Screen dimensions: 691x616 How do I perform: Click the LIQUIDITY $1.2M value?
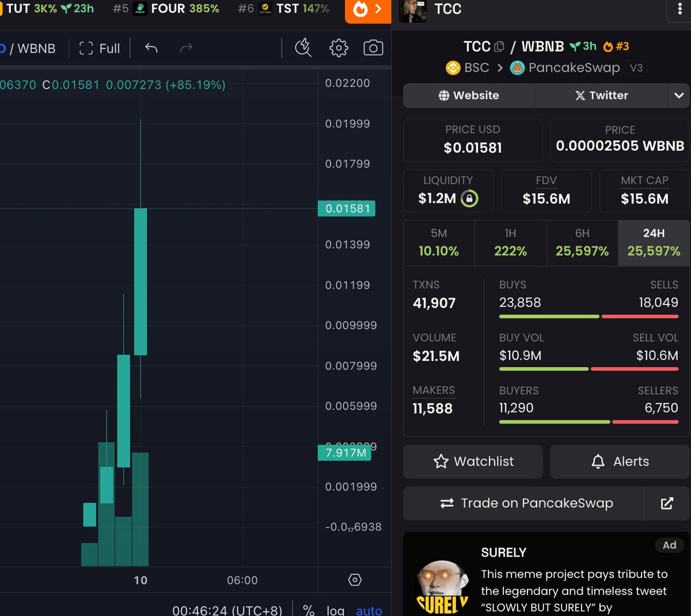click(437, 199)
